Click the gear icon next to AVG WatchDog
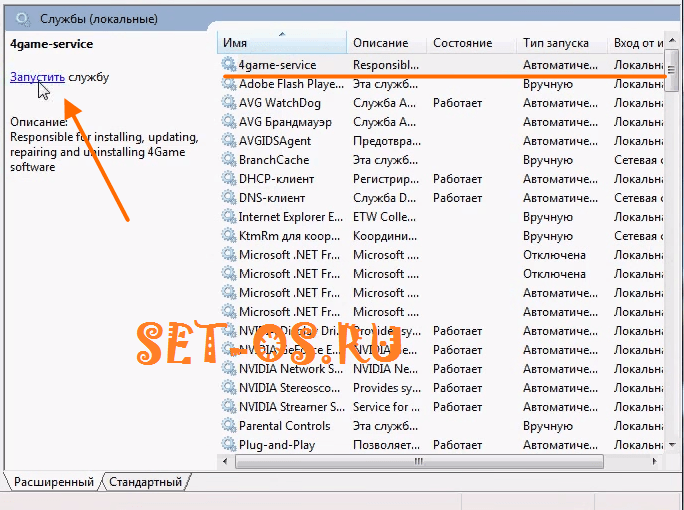 coord(229,102)
